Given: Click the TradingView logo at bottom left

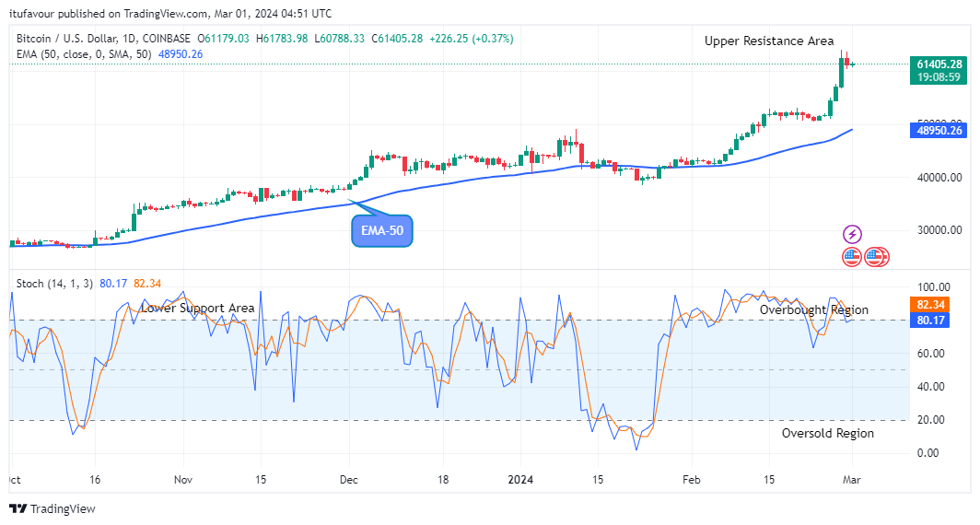Looking at the screenshot, I should click(x=52, y=508).
